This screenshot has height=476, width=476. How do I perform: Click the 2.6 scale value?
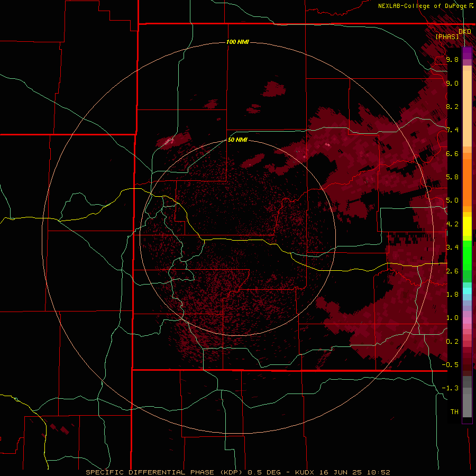[x=452, y=271]
